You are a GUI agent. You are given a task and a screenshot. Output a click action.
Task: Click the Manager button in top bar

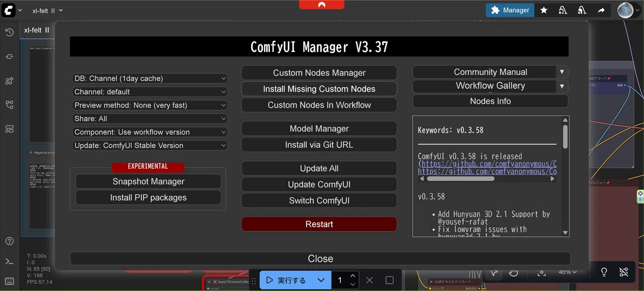coord(510,10)
